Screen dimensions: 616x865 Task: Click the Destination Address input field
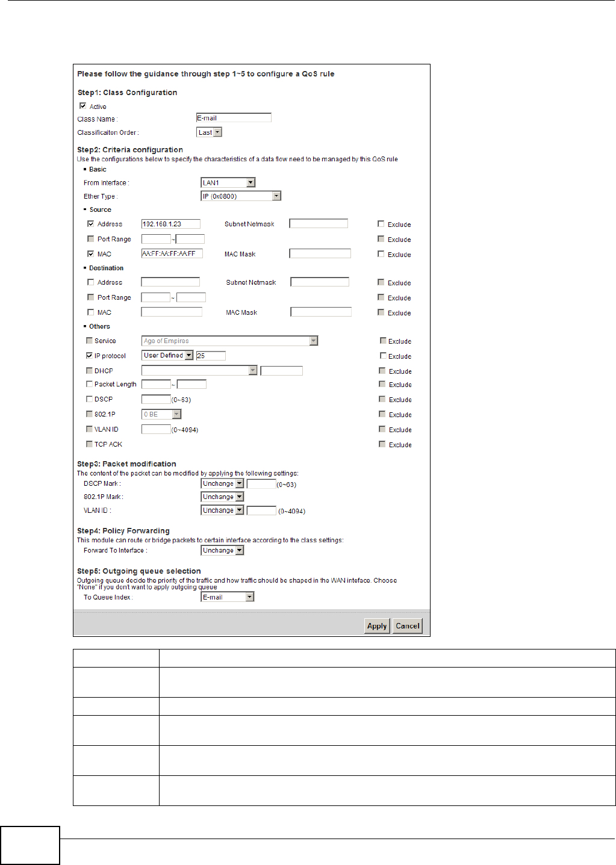[170, 282]
